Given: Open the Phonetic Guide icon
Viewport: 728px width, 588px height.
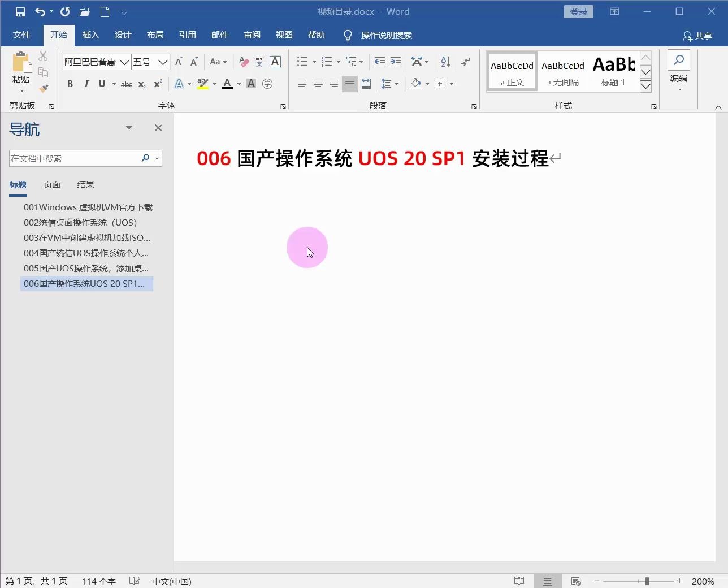Looking at the screenshot, I should point(258,62).
